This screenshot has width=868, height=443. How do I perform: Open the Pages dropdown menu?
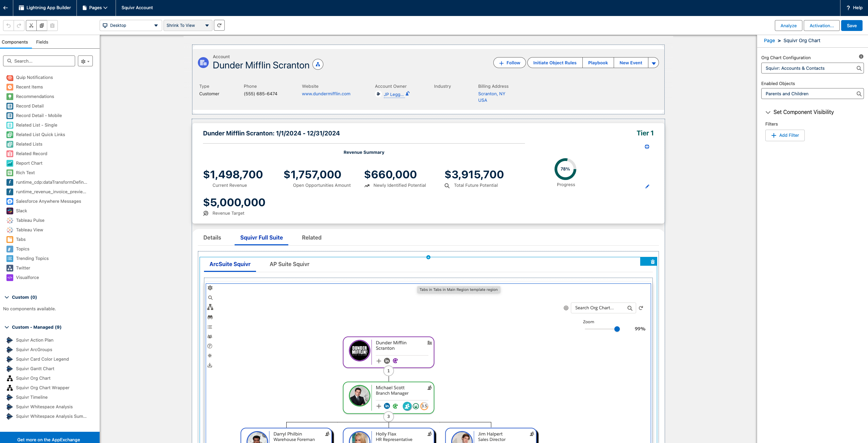pyautogui.click(x=96, y=7)
